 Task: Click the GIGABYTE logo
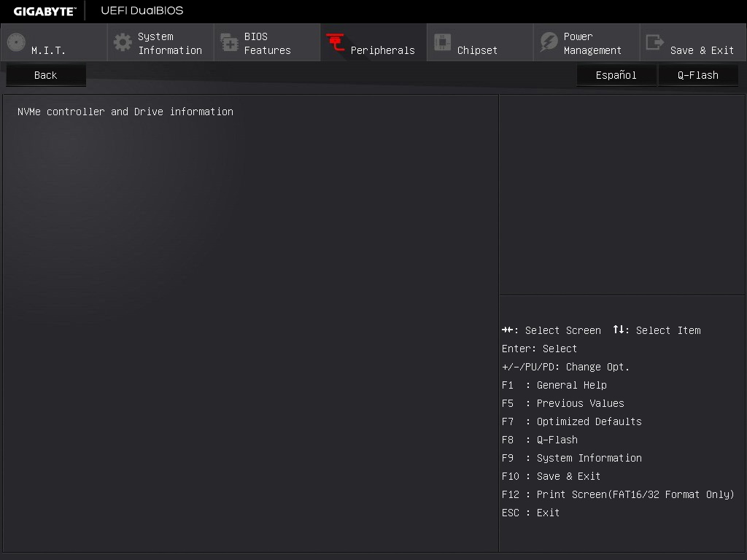44,11
